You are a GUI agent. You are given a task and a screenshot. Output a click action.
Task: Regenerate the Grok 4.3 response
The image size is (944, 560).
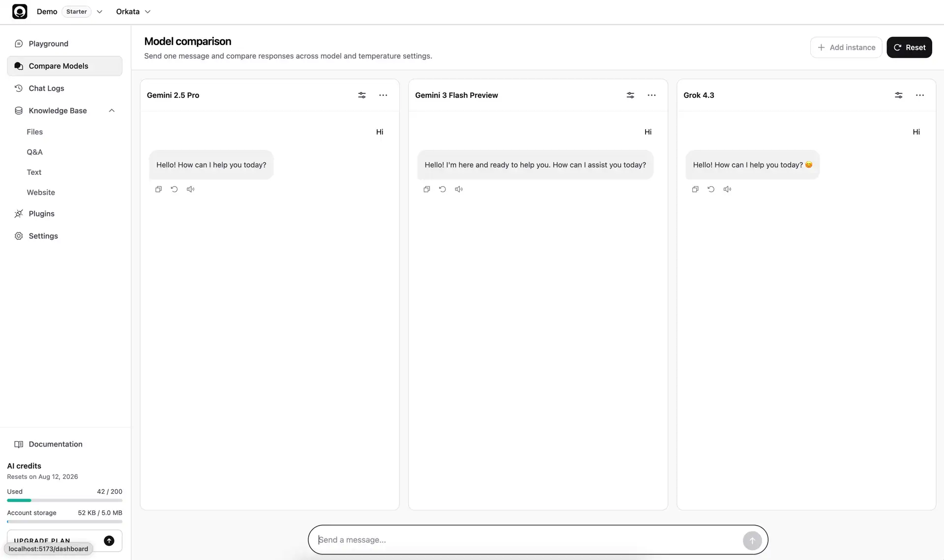711,189
